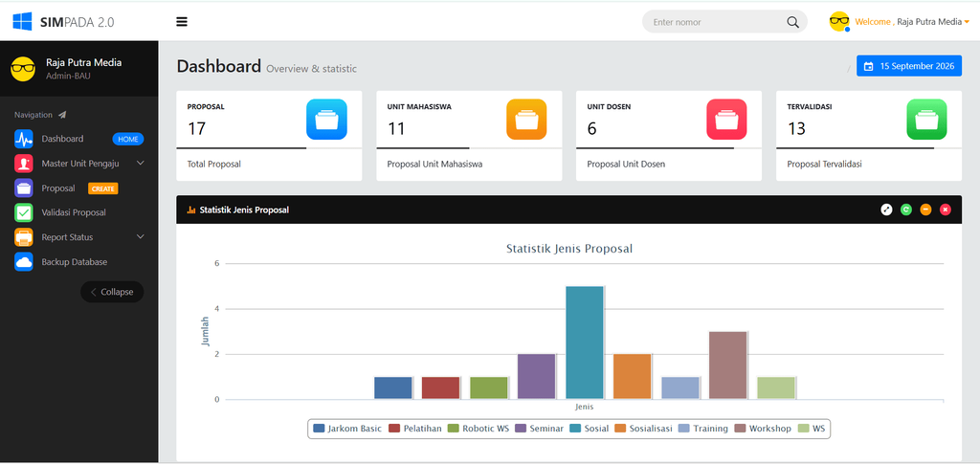Toggle Jarkom Basic legend swatch
The height and width of the screenshot is (464, 980).
tap(319, 429)
